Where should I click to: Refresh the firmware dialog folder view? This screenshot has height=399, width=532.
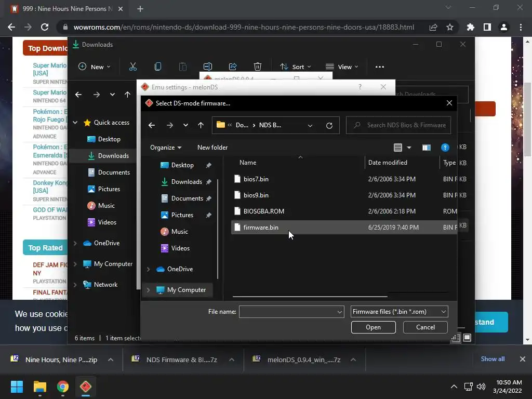click(x=329, y=126)
